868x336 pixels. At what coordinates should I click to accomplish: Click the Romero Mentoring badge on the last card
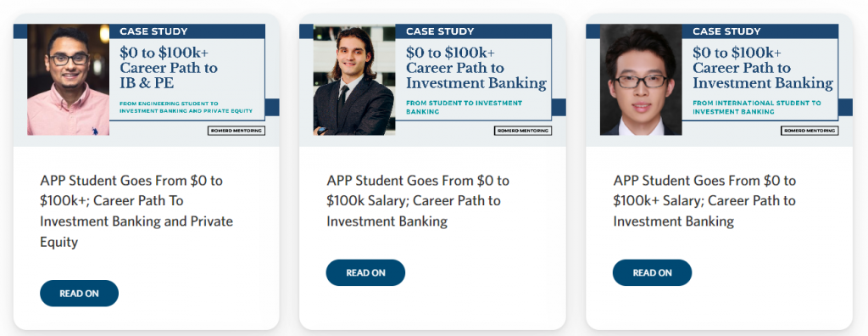click(x=810, y=131)
